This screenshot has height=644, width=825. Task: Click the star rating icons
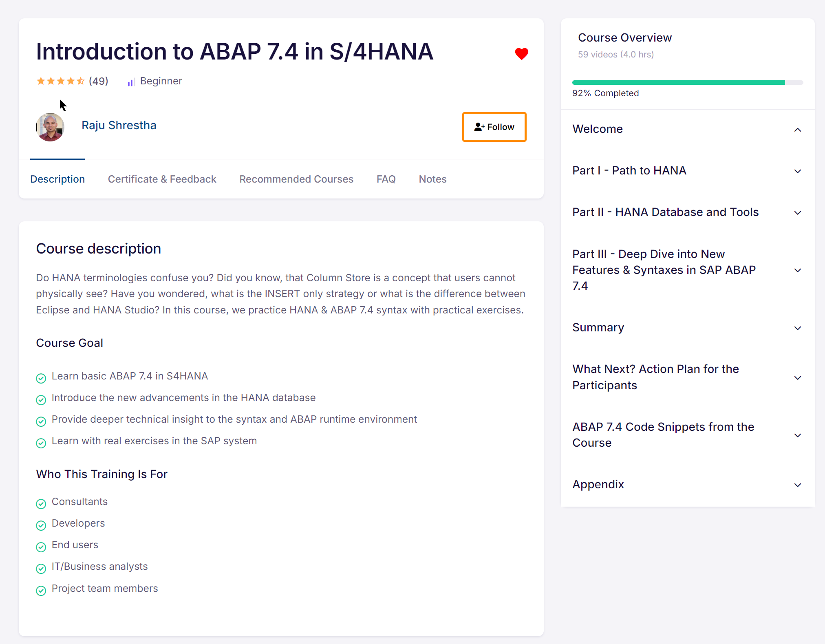click(60, 81)
